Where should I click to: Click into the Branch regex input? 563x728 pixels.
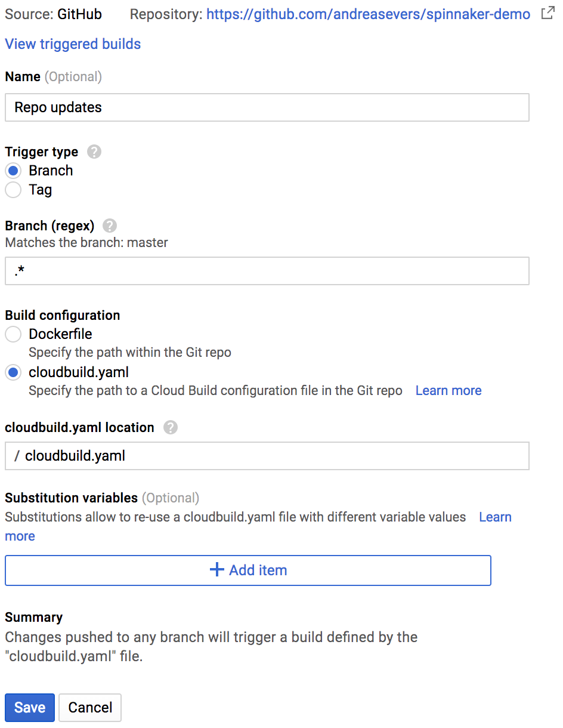pos(267,271)
